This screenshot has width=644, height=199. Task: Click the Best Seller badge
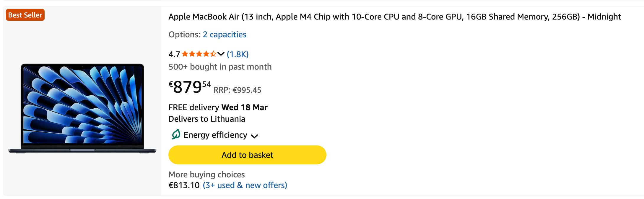25,15
